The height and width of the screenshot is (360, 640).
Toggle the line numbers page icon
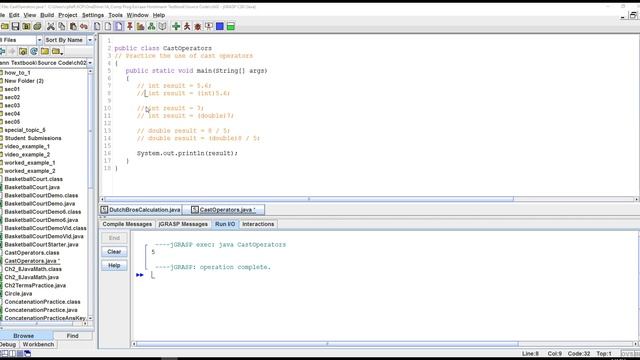118,27
